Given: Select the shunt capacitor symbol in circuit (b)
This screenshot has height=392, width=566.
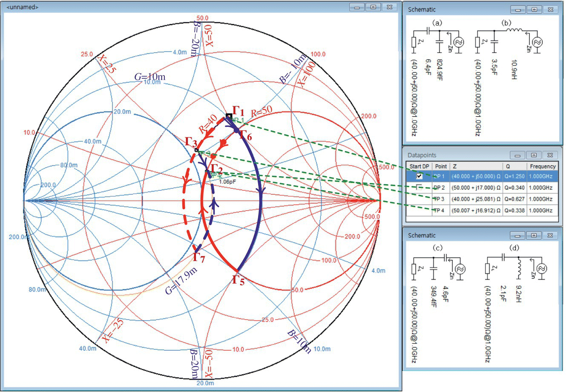Looking at the screenshot, I should click(494, 42).
